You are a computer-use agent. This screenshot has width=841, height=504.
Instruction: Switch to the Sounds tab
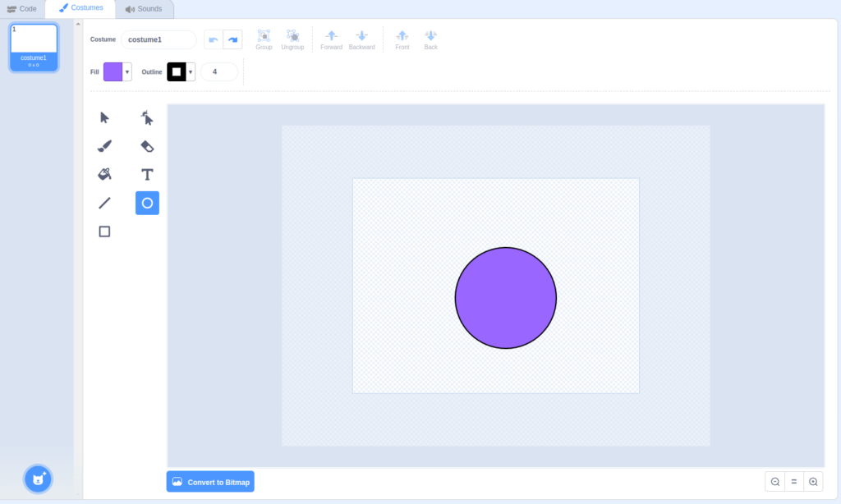pyautogui.click(x=144, y=9)
